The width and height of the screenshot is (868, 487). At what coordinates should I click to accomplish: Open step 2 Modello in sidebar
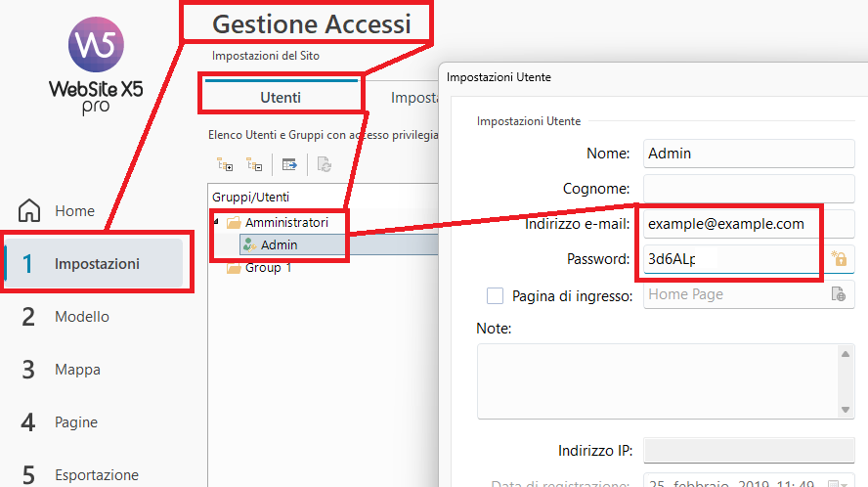click(81, 317)
